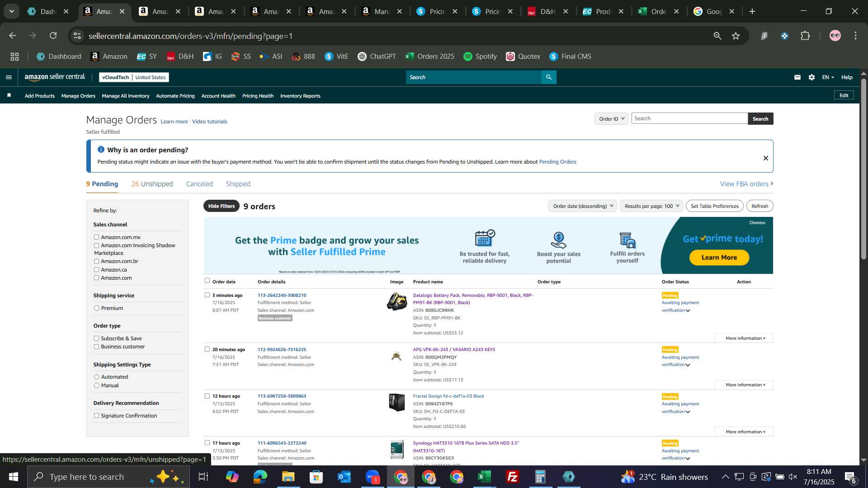Open the Order date (descending) sort dropdown
Screen dimensions: 868x488
(583, 206)
